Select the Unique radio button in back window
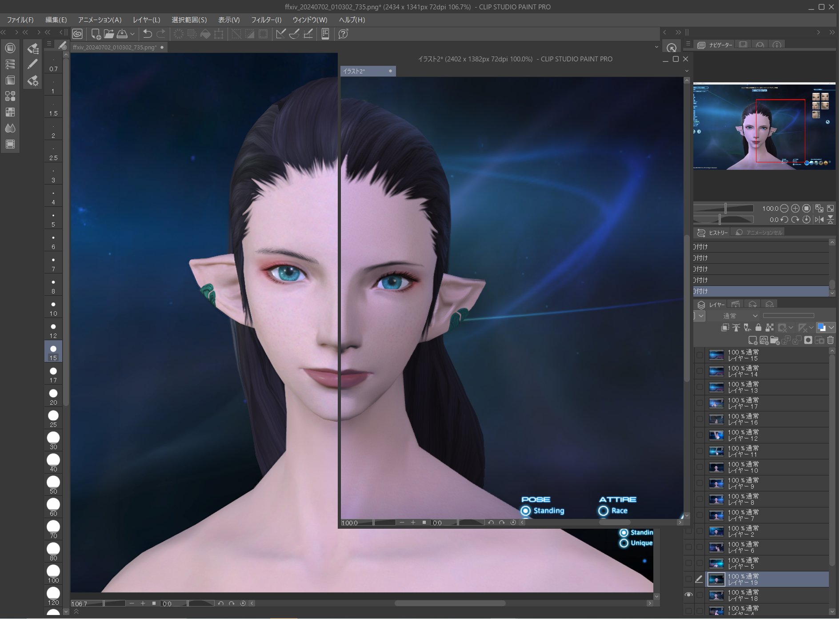840x619 pixels. [x=624, y=543]
